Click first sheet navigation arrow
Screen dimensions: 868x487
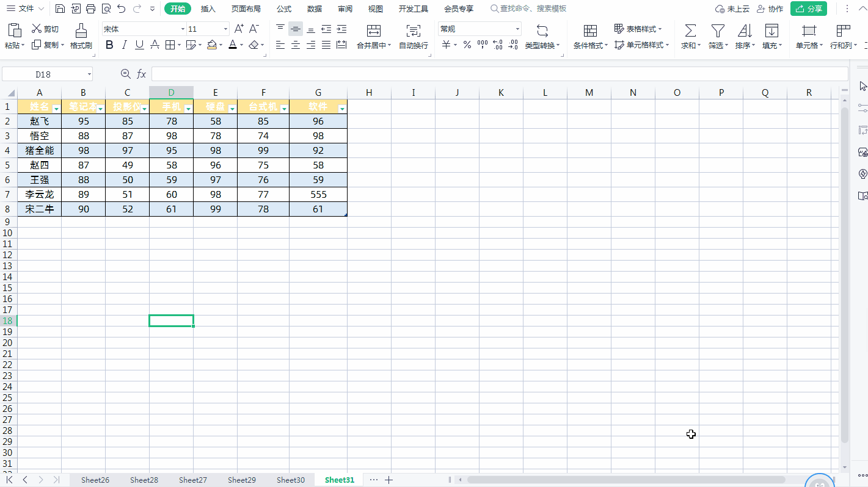10,480
